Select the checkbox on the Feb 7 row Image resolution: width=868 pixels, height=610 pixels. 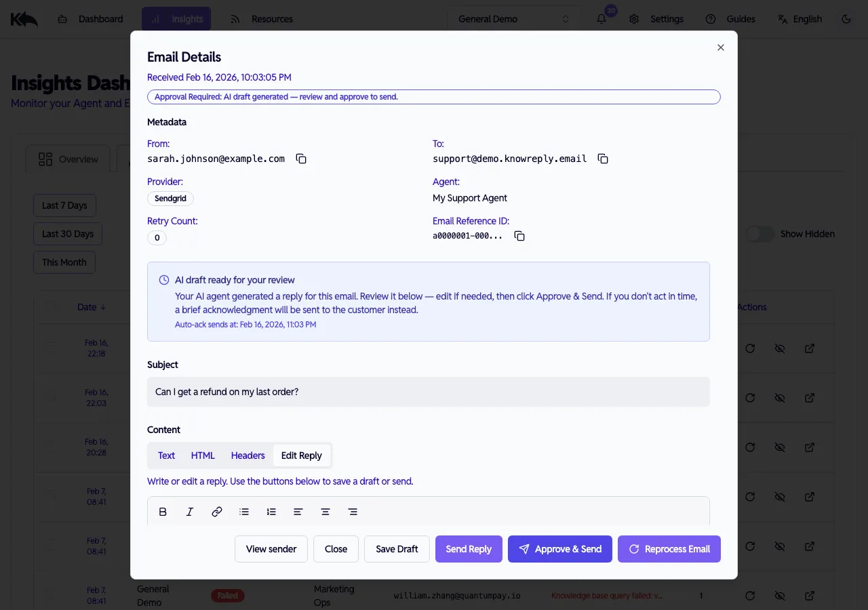click(50, 497)
